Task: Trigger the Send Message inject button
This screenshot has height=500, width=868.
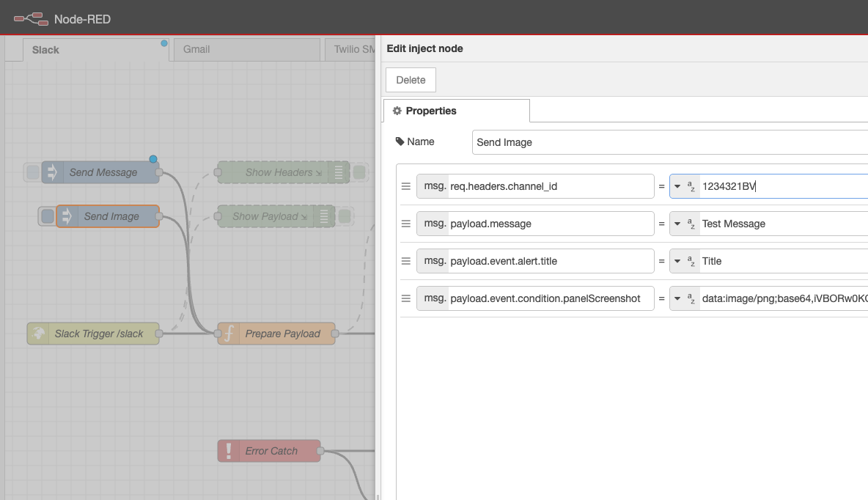Action: point(33,172)
